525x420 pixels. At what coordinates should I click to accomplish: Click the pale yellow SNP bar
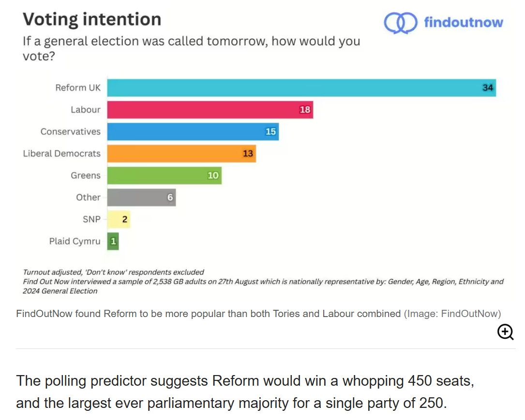click(x=116, y=219)
